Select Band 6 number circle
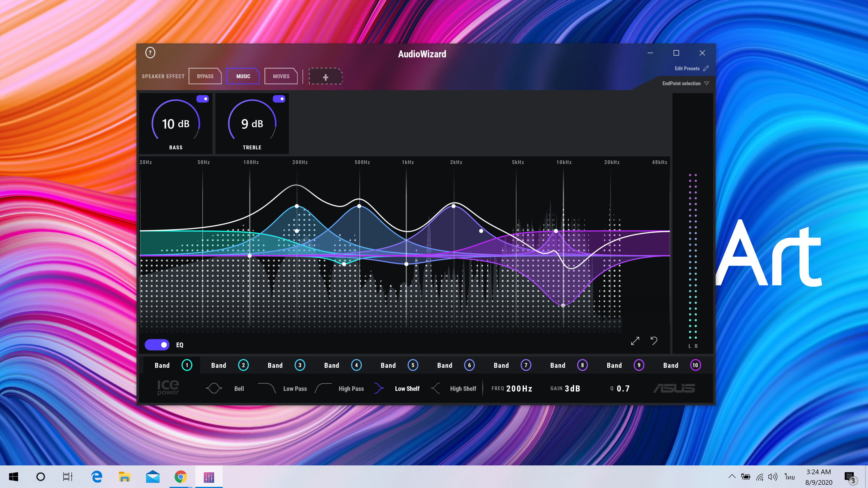 coord(469,365)
